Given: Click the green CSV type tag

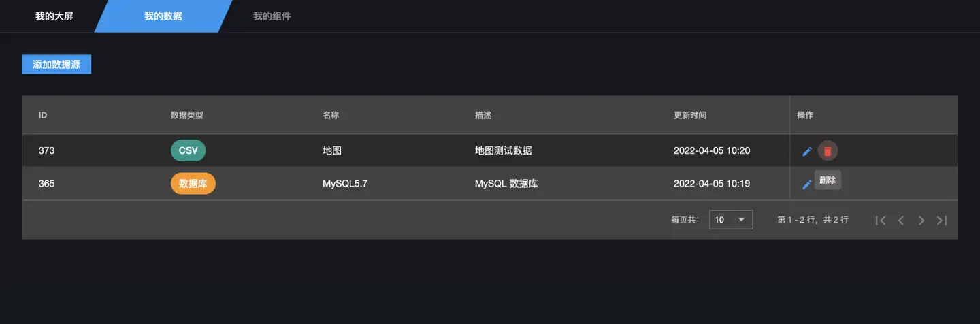Looking at the screenshot, I should [x=188, y=150].
